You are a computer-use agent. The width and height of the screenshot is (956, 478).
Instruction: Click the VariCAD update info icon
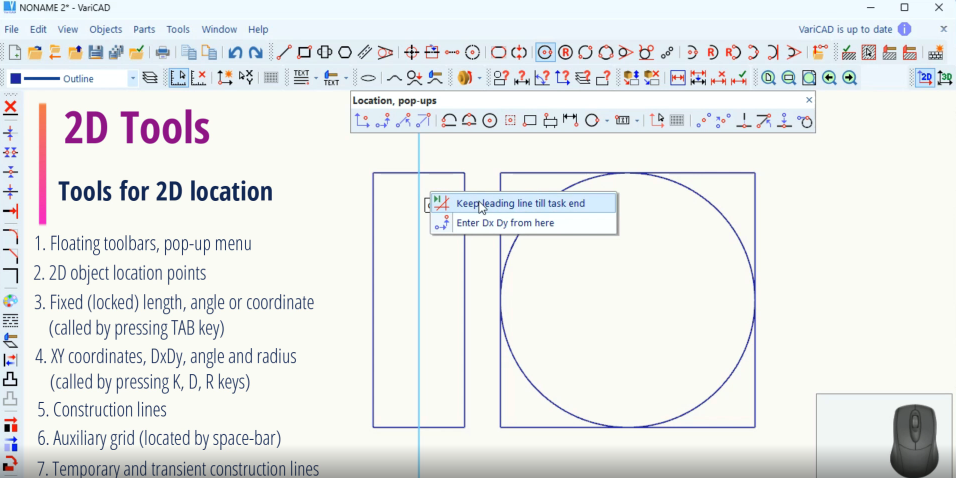pyautogui.click(x=904, y=30)
